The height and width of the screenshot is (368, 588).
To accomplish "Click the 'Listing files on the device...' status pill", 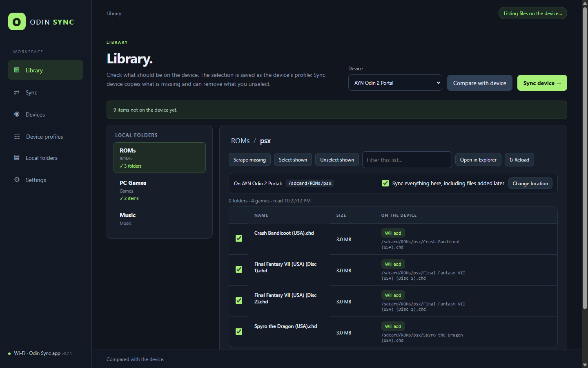I will point(532,13).
